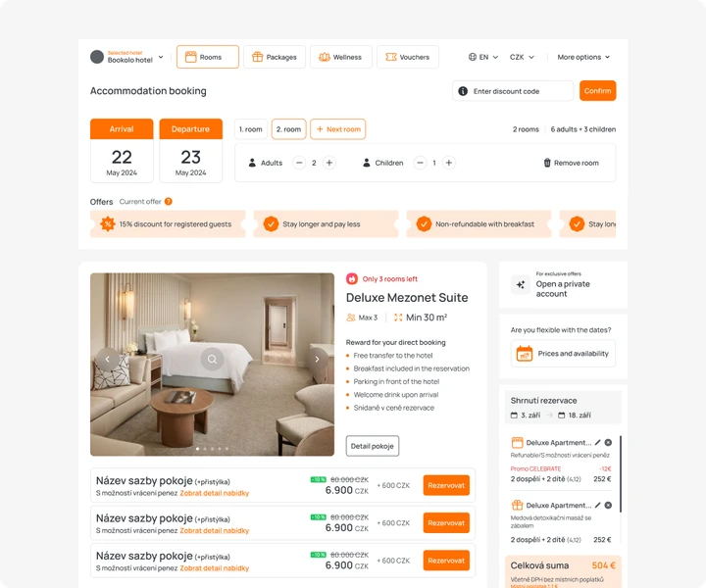Show next room photo with right arrow

[317, 359]
